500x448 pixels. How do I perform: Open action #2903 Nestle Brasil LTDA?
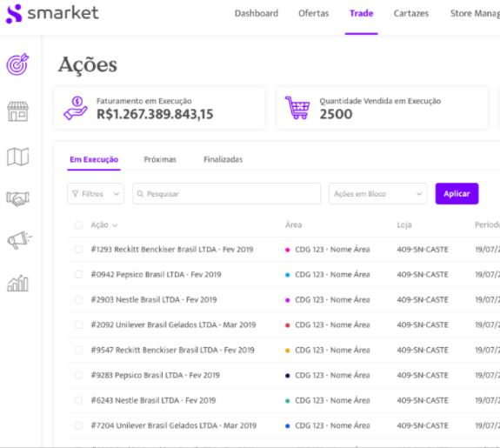(154, 299)
